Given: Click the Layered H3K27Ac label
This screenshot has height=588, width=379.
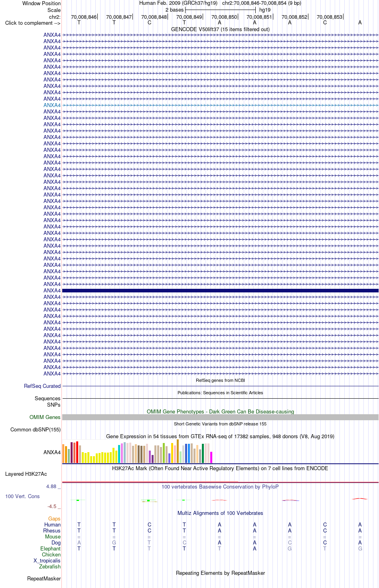Looking at the screenshot, I should [x=26, y=474].
